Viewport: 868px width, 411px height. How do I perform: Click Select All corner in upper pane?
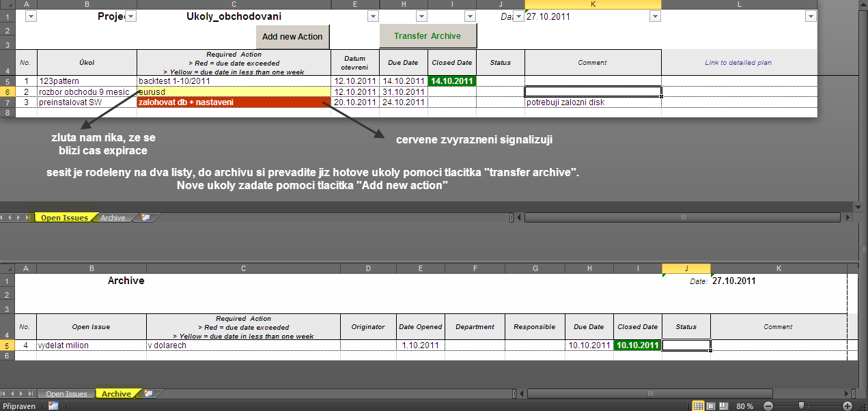[7, 4]
